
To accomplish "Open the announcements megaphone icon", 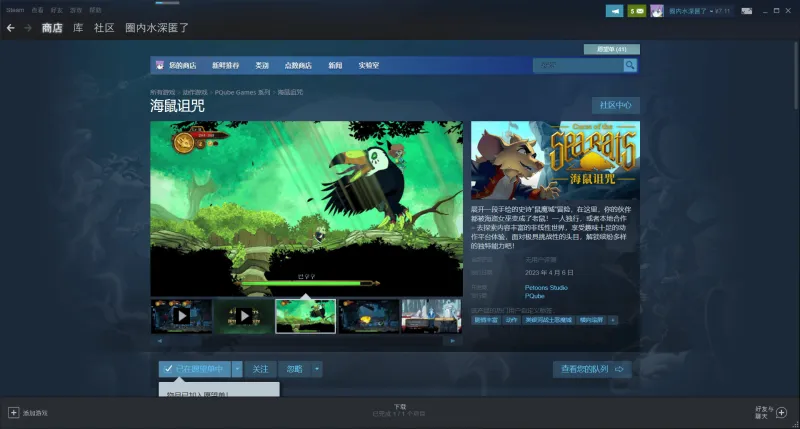I will 614,11.
